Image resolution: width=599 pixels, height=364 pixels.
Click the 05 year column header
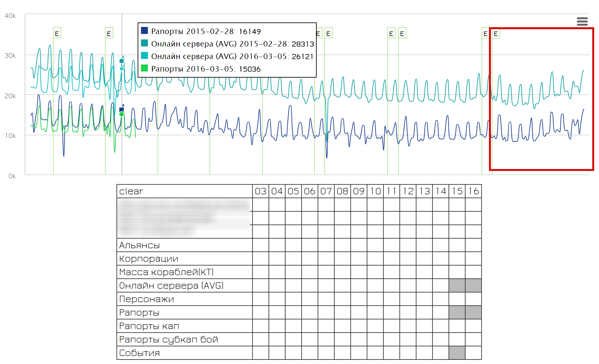(x=294, y=191)
